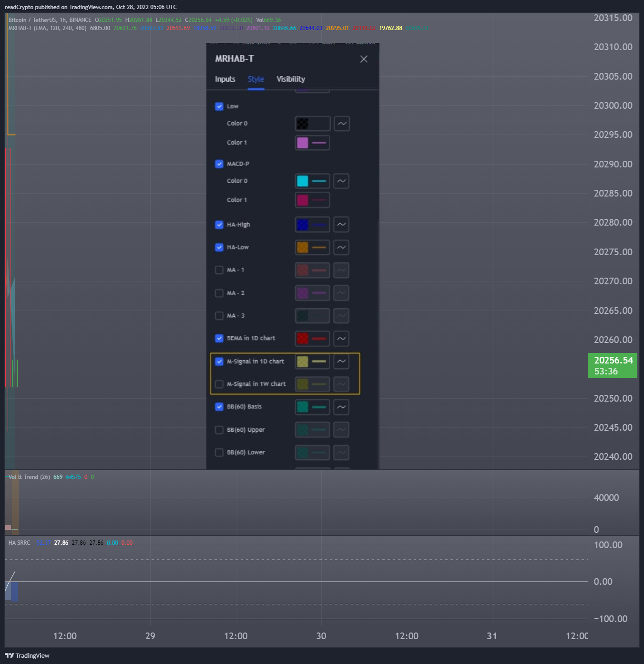Open plot type icon for BB(60) Upper
Screen dimensions: 644x664
pyautogui.click(x=341, y=430)
